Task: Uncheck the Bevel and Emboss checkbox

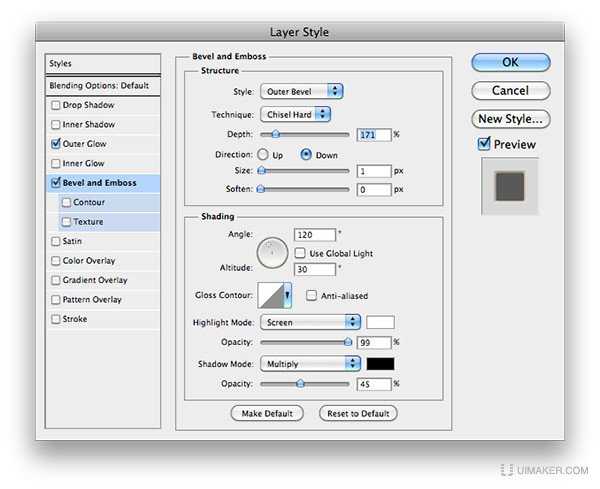Action: [x=55, y=183]
